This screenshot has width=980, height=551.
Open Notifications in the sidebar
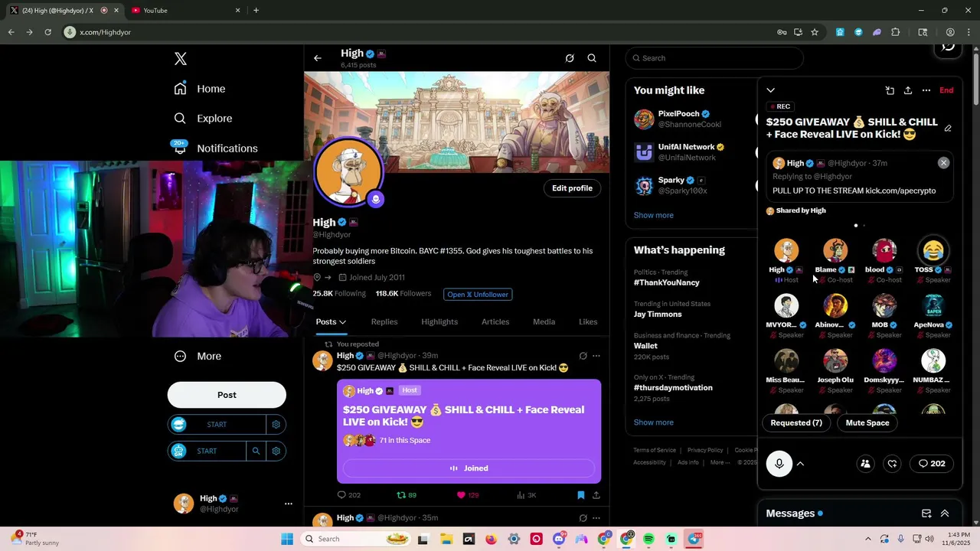pyautogui.click(x=215, y=148)
